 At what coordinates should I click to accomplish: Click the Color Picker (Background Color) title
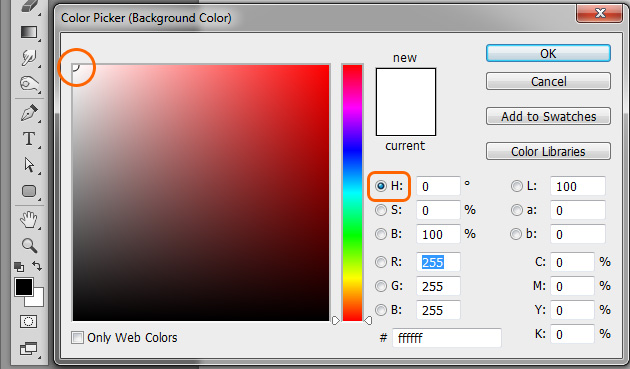(x=146, y=18)
